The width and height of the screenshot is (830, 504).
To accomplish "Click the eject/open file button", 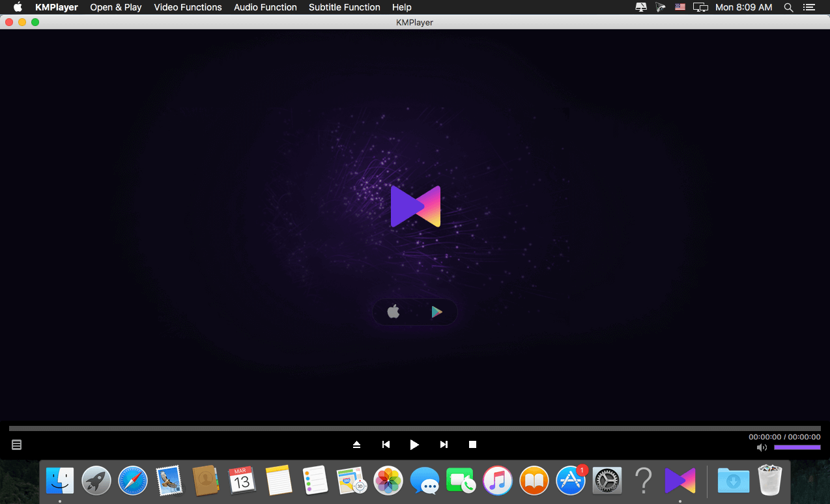I will [x=356, y=445].
